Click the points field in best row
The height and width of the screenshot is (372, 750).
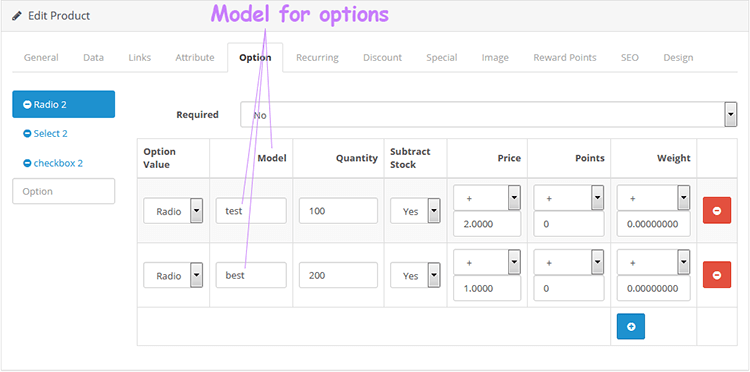click(569, 288)
